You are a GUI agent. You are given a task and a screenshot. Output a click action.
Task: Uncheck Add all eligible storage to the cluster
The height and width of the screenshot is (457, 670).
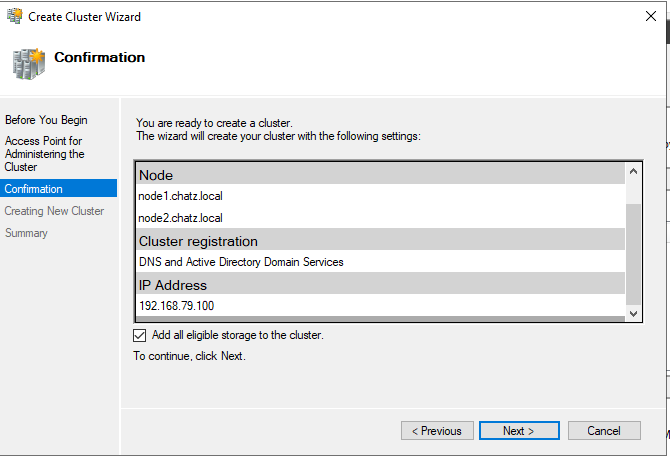point(139,335)
